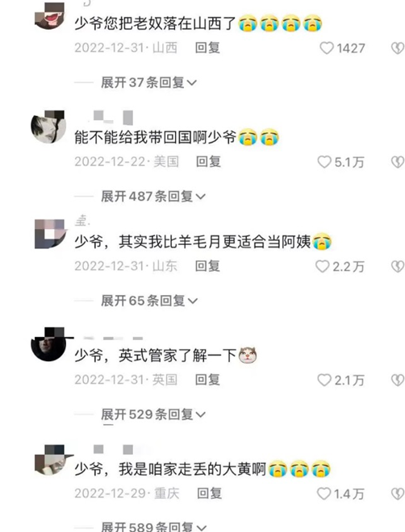Tap heart on 2.2万 likes comment
Image resolution: width=405 pixels, height=532 pixels.
(322, 267)
